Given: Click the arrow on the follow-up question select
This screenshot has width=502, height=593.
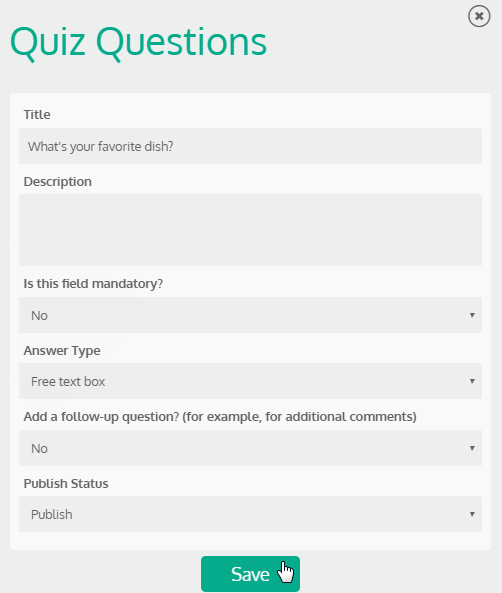Looking at the screenshot, I should [472, 448].
